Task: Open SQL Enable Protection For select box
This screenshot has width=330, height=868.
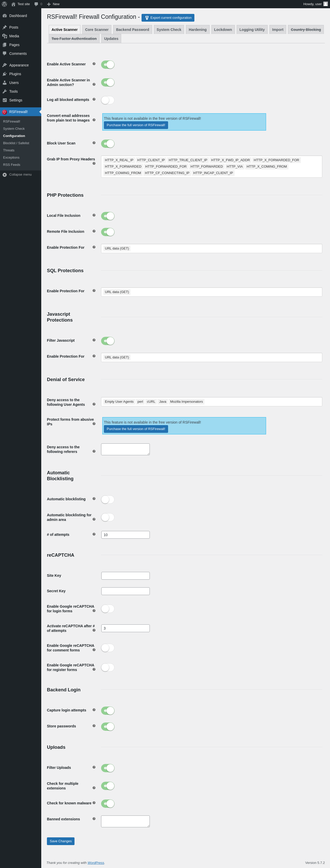Action: (212, 292)
